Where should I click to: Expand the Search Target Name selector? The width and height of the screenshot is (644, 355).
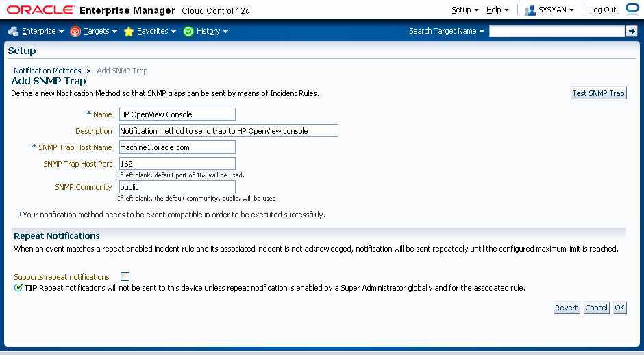[x=447, y=32]
